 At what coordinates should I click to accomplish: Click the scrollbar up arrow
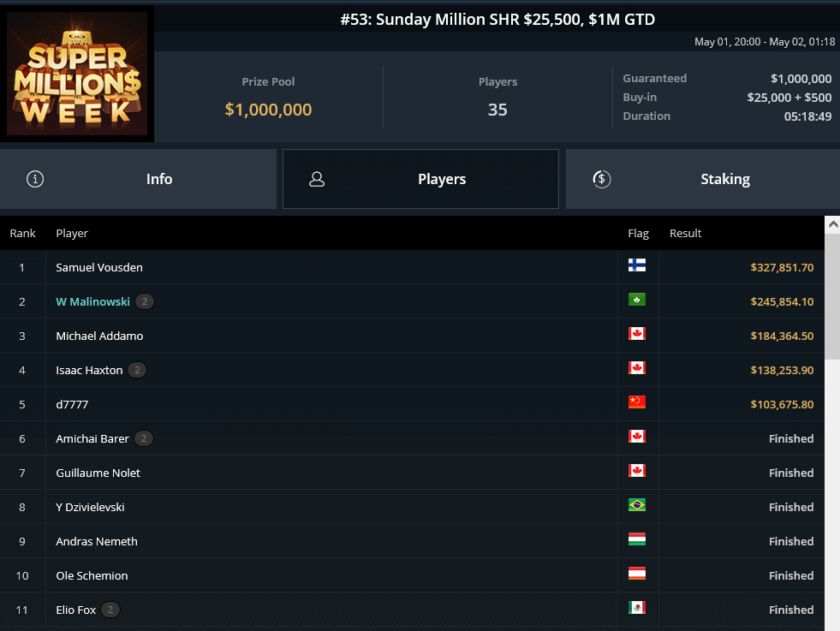[832, 224]
